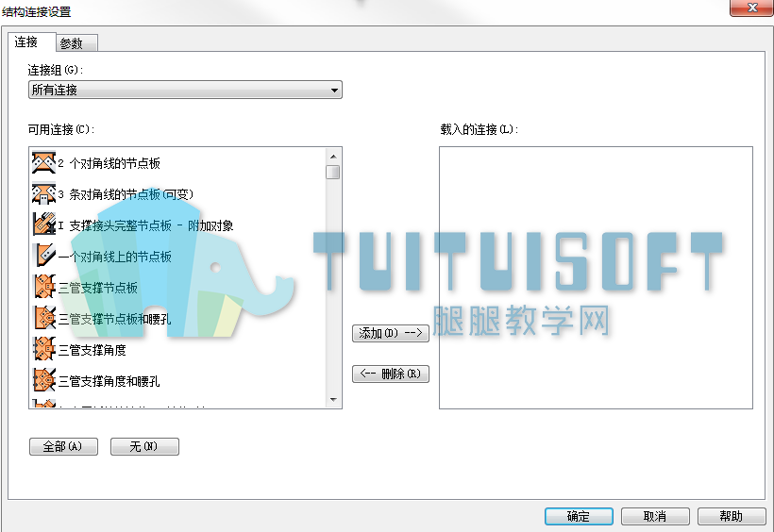Click the <-- 删除(R) button
This screenshot has height=532, width=774.
coord(391,374)
